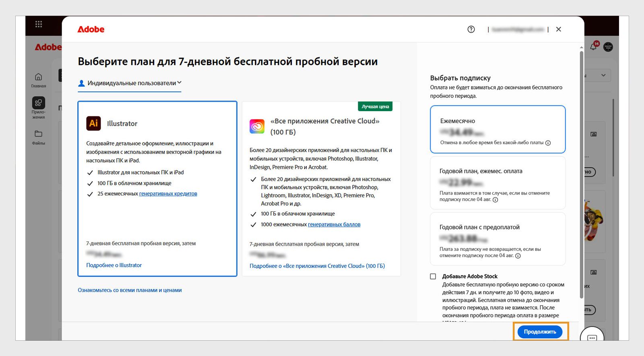The width and height of the screenshot is (644, 356).
Task: Choose the «Все приложения Creative Cloud» plan card
Action: [321, 189]
